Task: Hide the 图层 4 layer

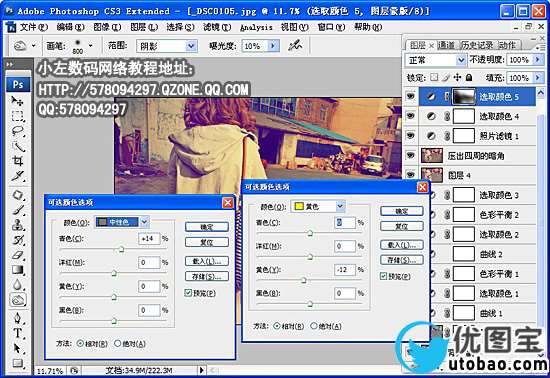Action: [x=410, y=174]
